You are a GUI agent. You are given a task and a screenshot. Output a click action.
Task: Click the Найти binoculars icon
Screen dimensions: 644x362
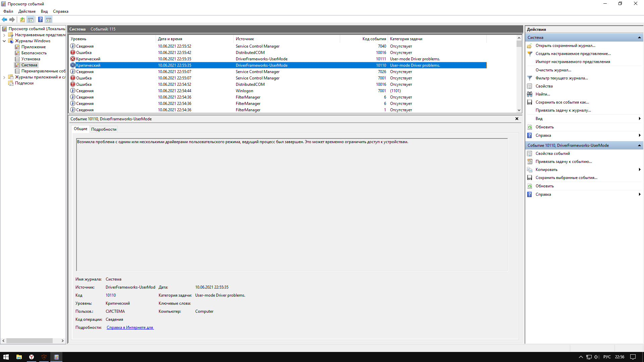pyautogui.click(x=530, y=94)
